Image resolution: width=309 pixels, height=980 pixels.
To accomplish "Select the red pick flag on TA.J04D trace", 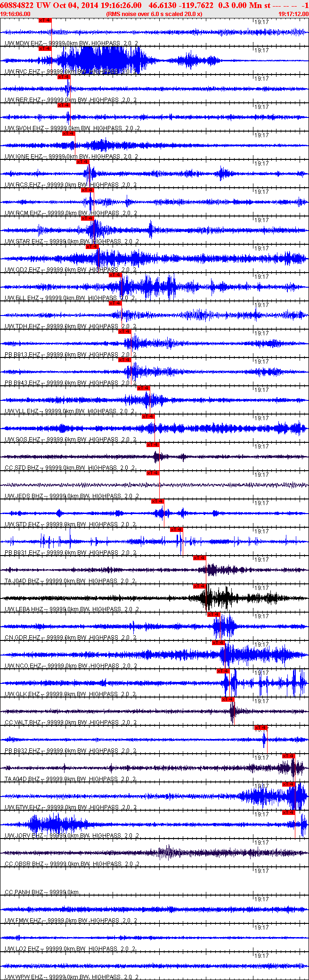I will coord(200,558).
